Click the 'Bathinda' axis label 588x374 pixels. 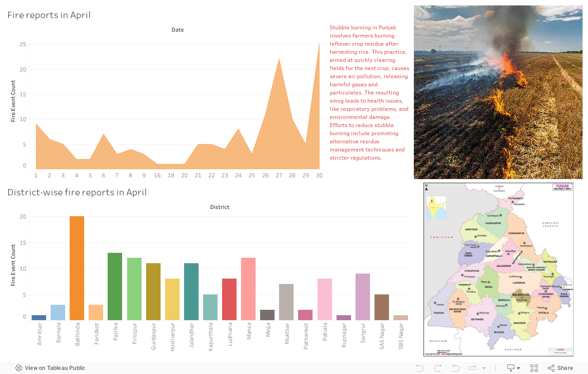pos(77,334)
